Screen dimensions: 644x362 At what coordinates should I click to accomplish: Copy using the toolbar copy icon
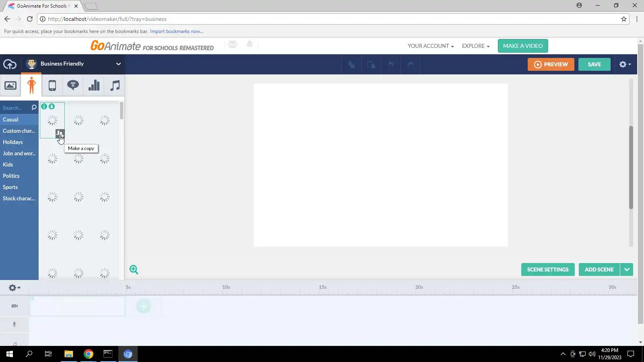point(351,64)
